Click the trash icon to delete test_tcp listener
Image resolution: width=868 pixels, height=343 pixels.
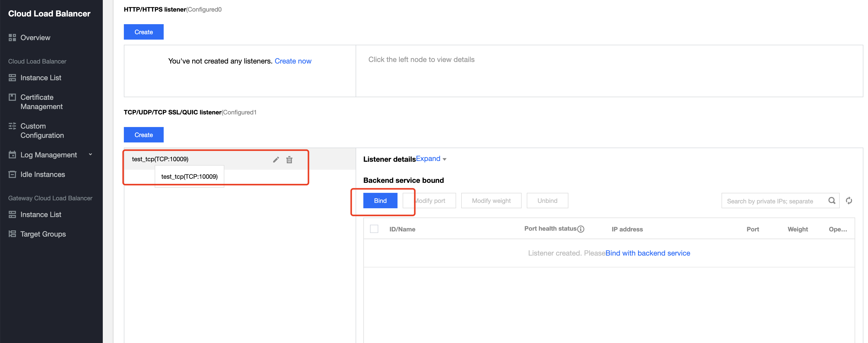pyautogui.click(x=289, y=159)
